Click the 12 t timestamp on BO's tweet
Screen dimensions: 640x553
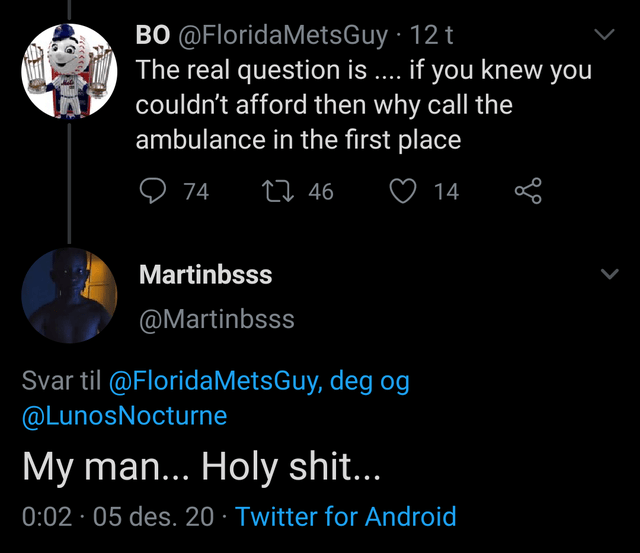(x=431, y=37)
